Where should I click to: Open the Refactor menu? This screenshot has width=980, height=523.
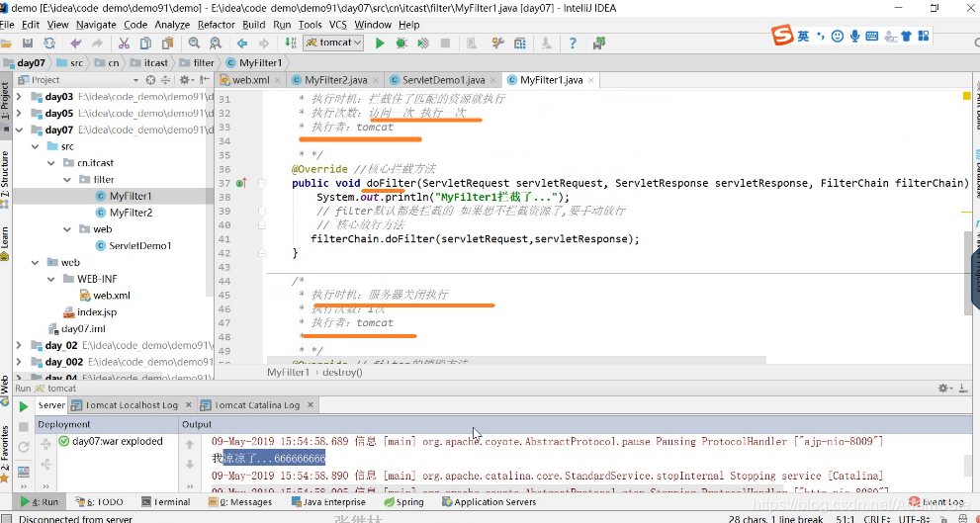pos(217,25)
